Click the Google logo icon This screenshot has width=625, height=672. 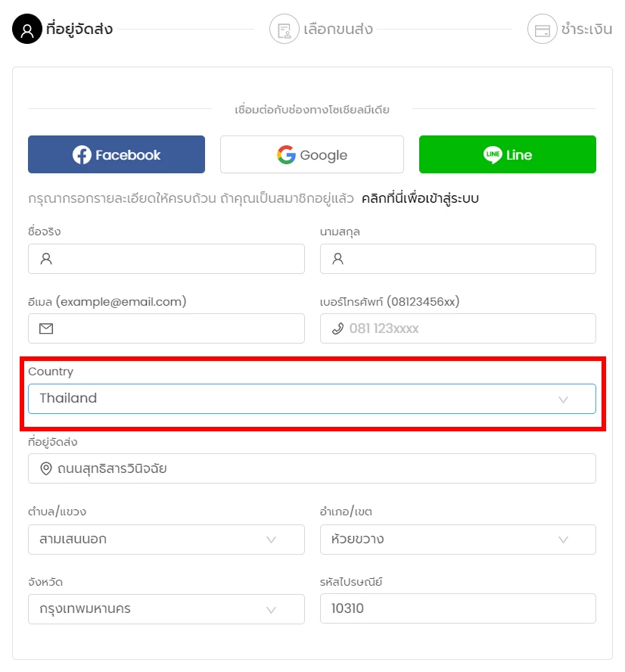pos(286,154)
